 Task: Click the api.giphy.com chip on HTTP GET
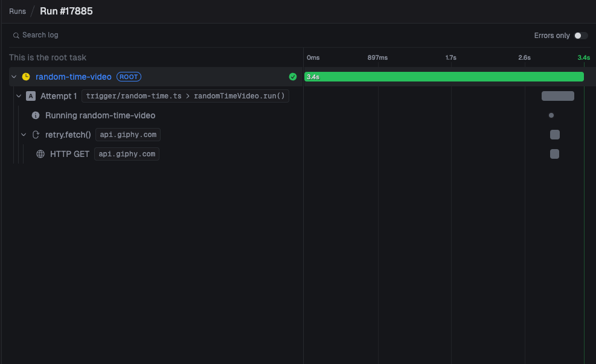(x=127, y=154)
